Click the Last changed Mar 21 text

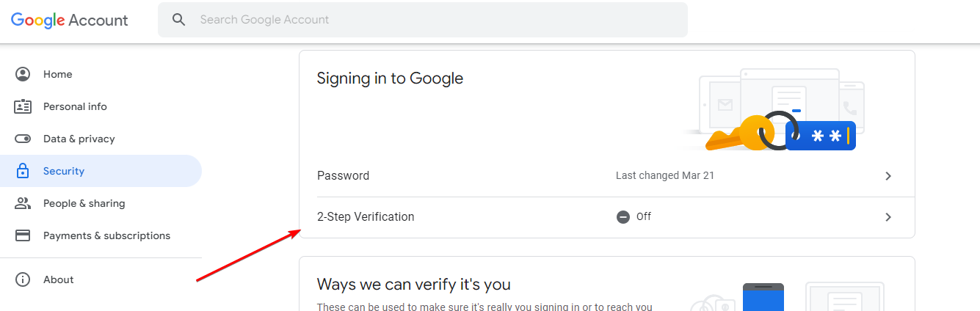[x=664, y=176]
